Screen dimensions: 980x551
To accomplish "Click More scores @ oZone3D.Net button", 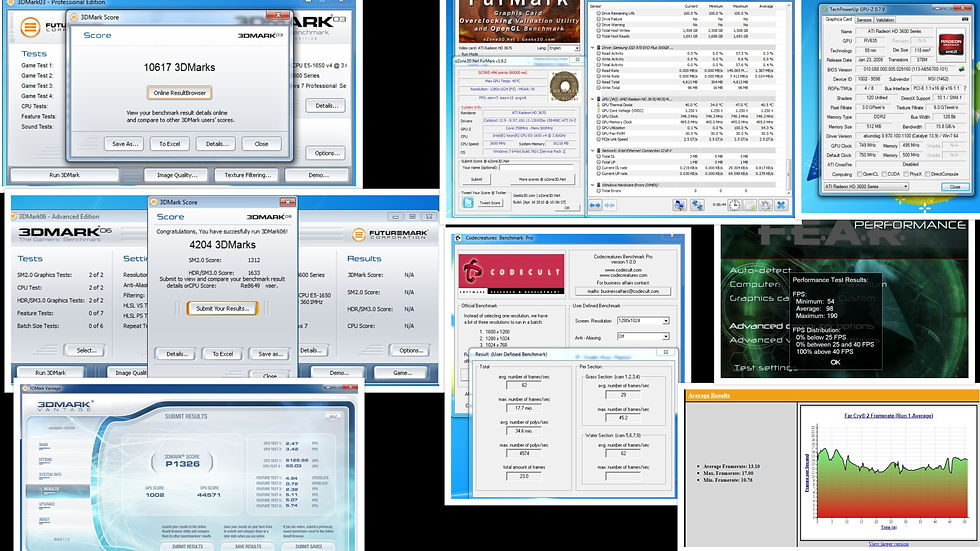I will point(542,179).
